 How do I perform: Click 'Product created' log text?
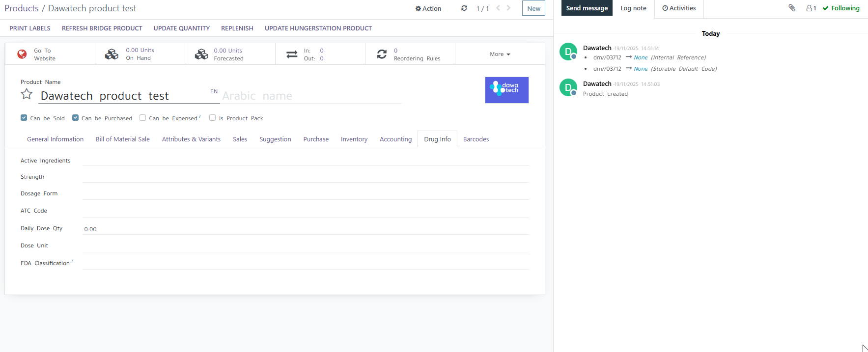[x=605, y=94]
